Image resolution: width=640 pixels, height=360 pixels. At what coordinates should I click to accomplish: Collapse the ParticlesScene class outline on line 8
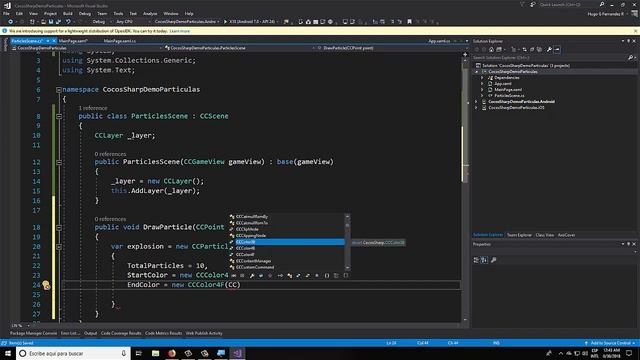coord(59,116)
